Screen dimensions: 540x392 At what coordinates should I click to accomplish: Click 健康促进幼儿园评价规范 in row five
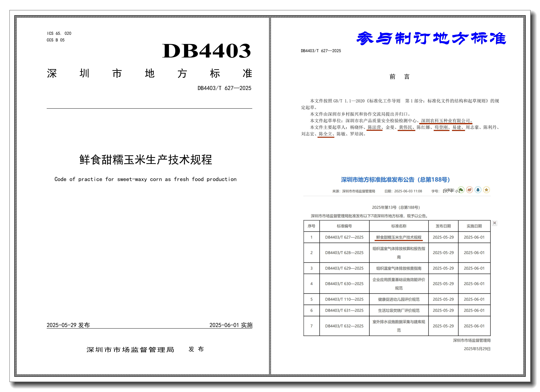pyautogui.click(x=399, y=299)
